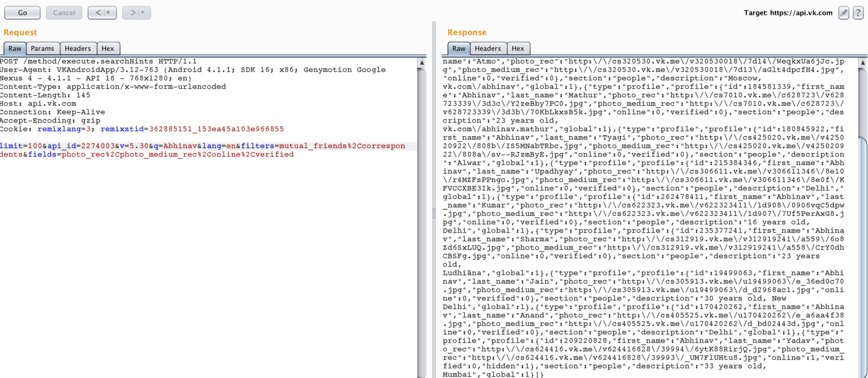Click the remixlang=3 cookie parameter

coord(66,129)
